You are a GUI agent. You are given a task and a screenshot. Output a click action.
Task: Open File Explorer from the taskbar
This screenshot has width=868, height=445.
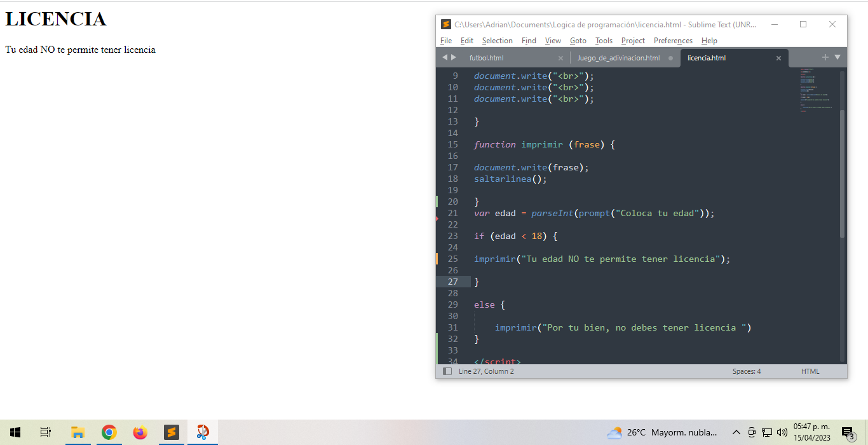tap(78, 432)
